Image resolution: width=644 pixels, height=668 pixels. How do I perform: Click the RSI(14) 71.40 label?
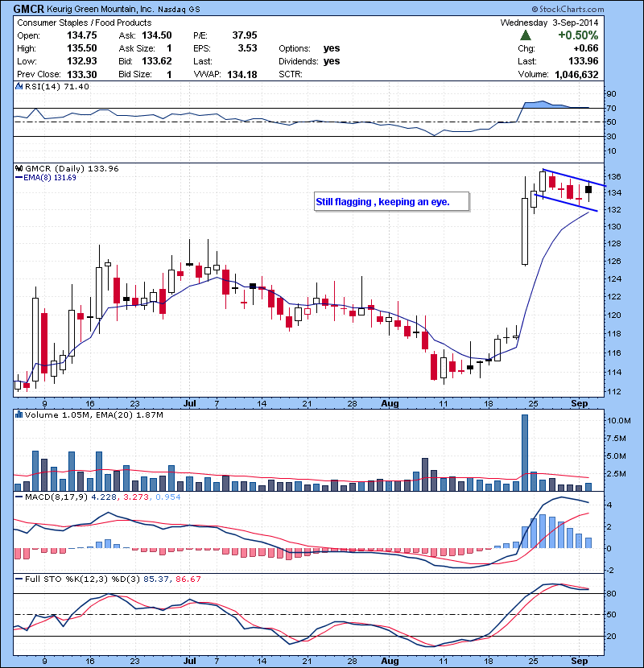(57, 86)
